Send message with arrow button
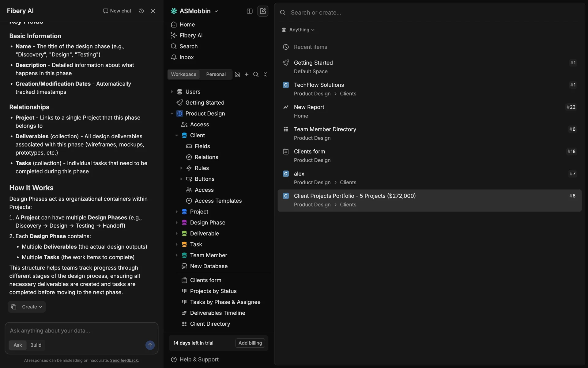 (x=150, y=345)
